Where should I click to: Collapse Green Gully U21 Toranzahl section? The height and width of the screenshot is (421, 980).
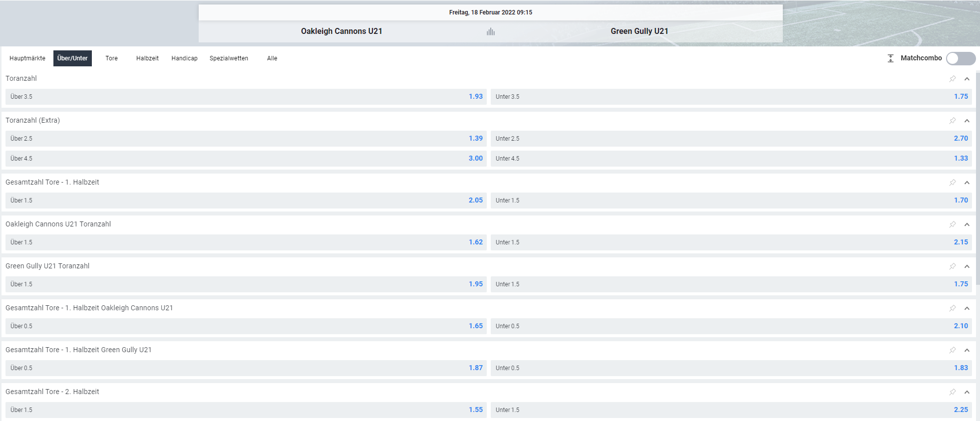tap(967, 266)
